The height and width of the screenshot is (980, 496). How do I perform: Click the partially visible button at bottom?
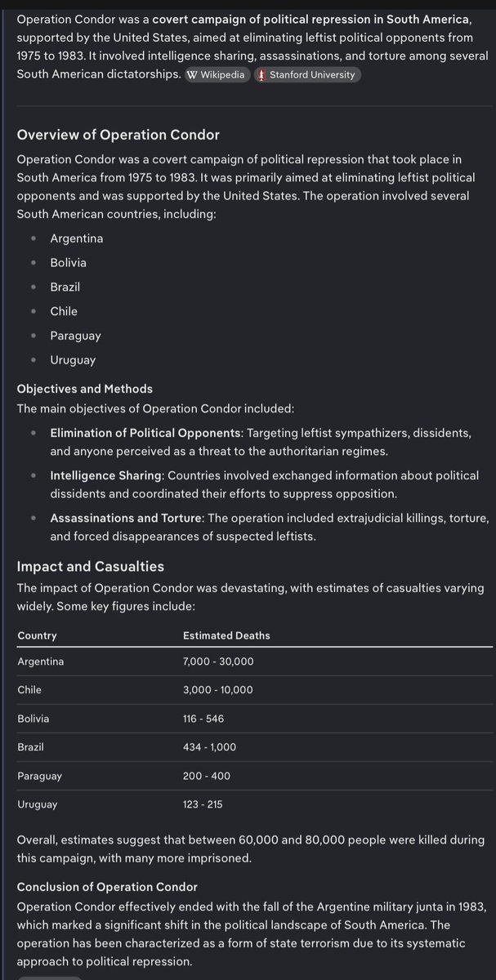tap(49, 977)
